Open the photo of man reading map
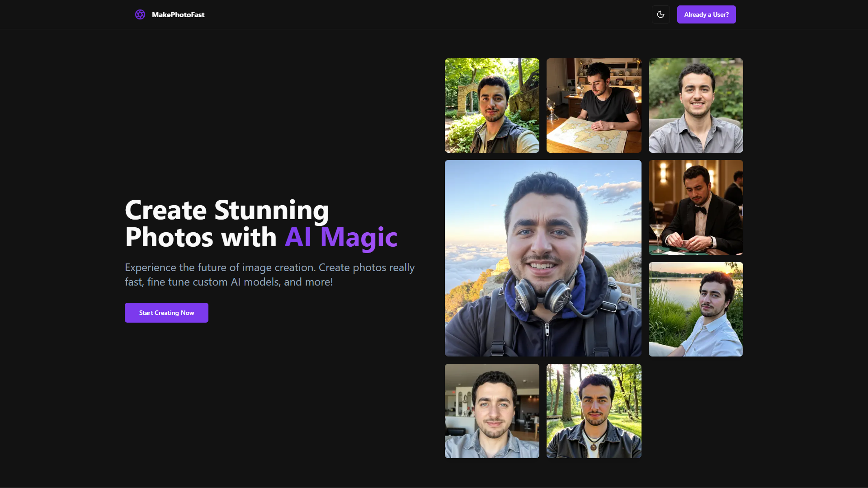The height and width of the screenshot is (488, 868). 594,105
